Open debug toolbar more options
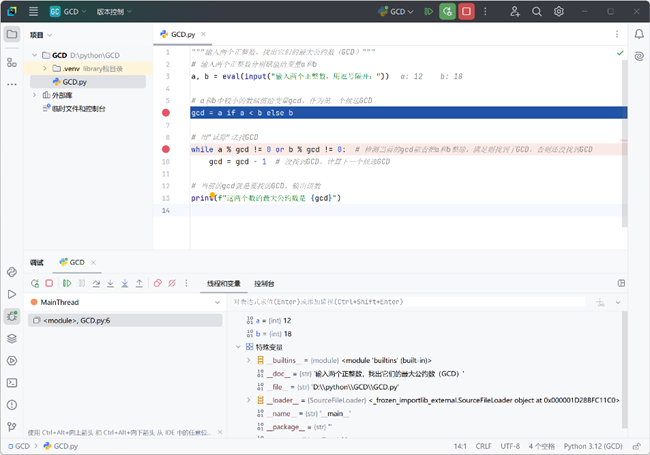This screenshot has height=455, width=650. click(186, 283)
